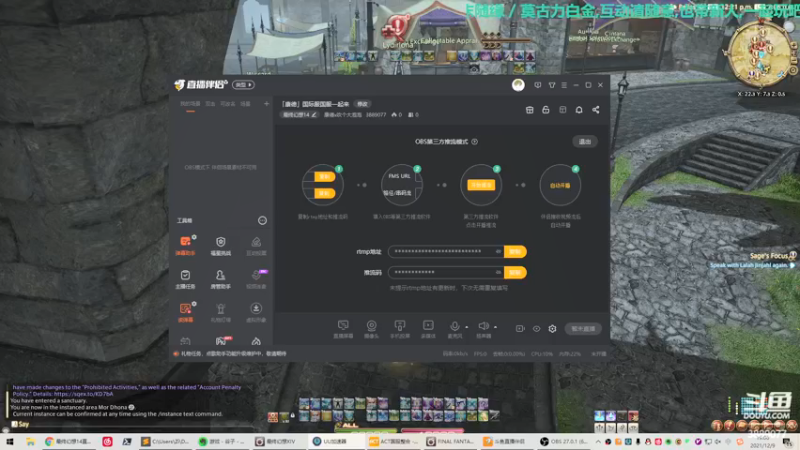Open the Windows Start menu
Image resolution: width=800 pixels, height=450 pixels.
[10, 442]
